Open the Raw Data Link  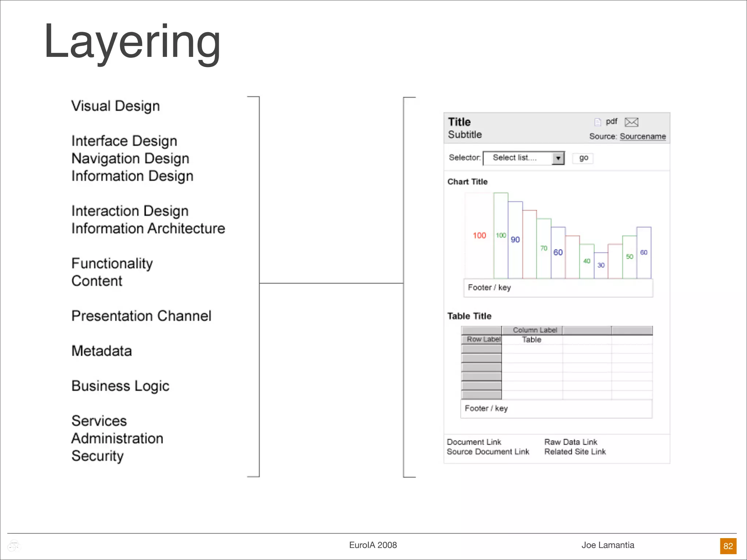(x=570, y=442)
